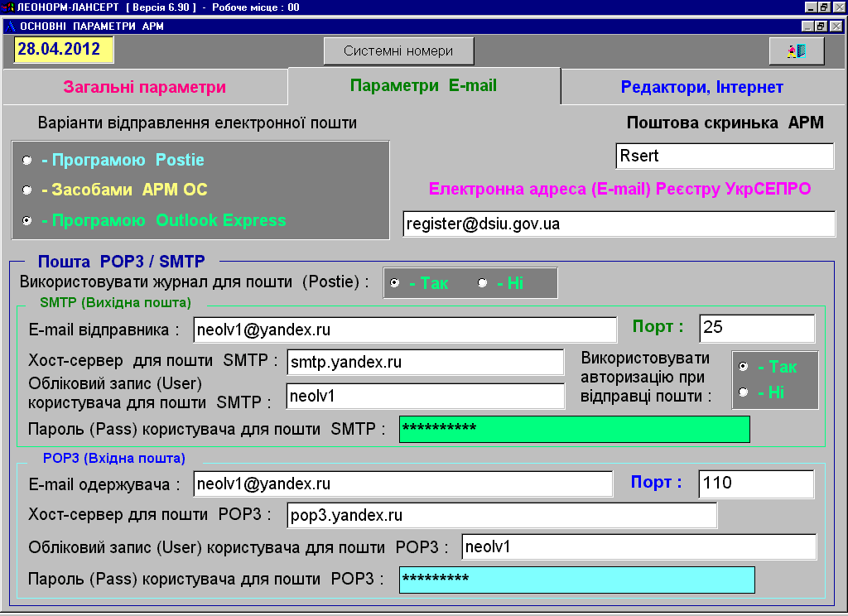Screen dimensions: 848x616
Task: Click the Поштова скринька АРМ field Rsert
Action: point(725,156)
